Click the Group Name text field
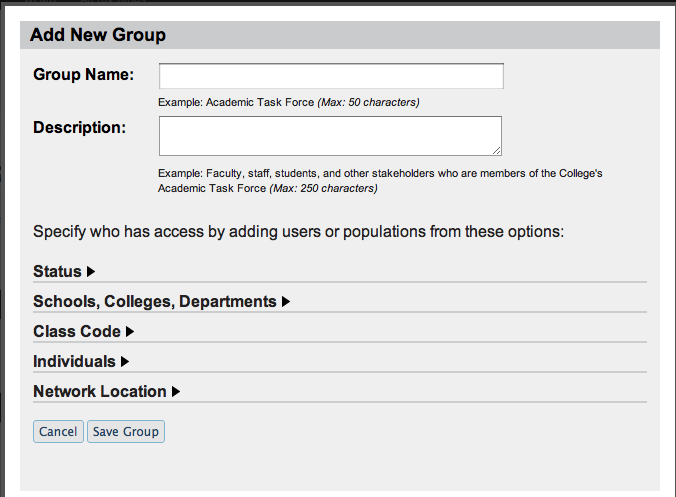The height and width of the screenshot is (497, 676). point(331,77)
